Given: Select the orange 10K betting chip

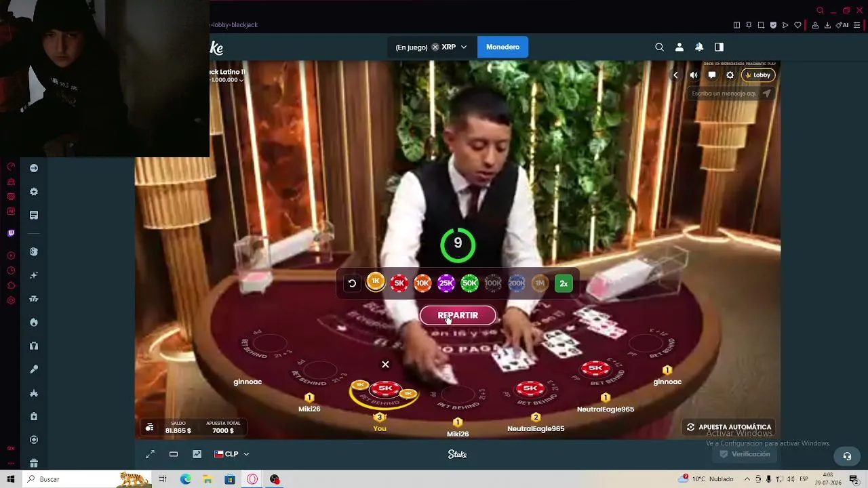Looking at the screenshot, I should point(422,283).
